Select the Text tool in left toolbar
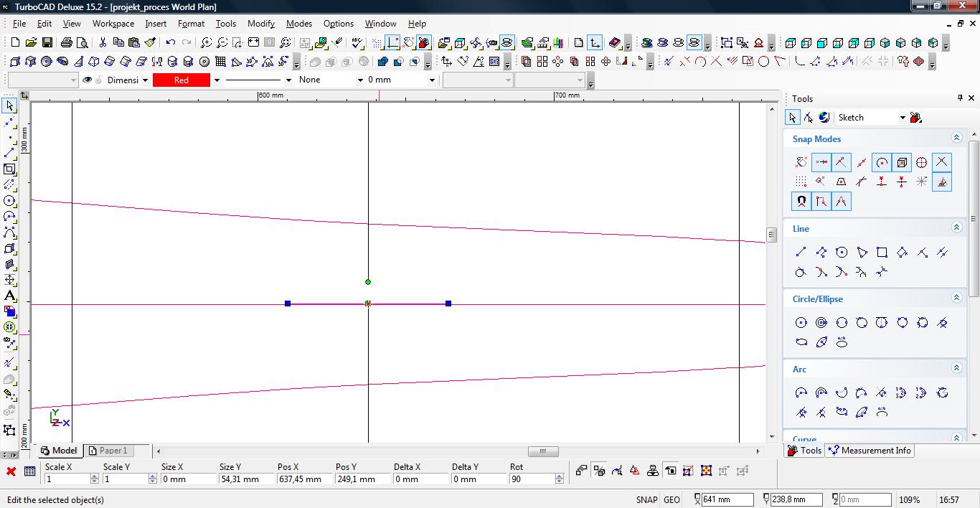Viewport: 980px width, 508px height. pos(9,296)
